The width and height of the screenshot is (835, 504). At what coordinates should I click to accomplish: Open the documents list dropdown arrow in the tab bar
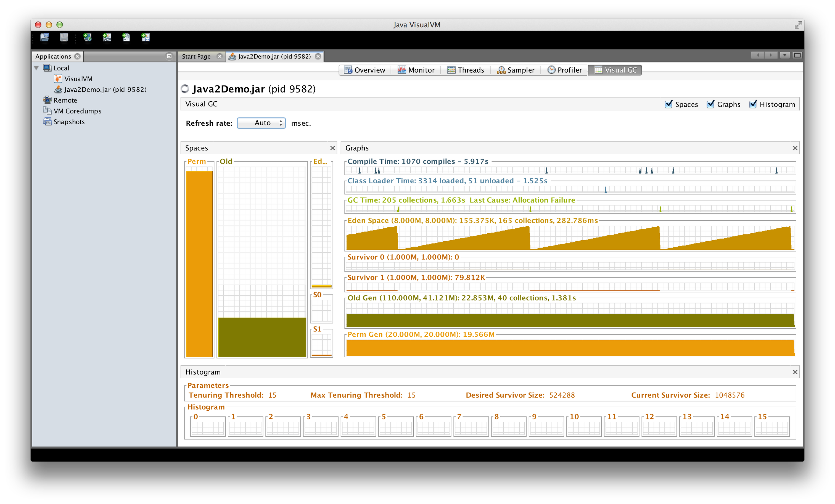point(784,55)
